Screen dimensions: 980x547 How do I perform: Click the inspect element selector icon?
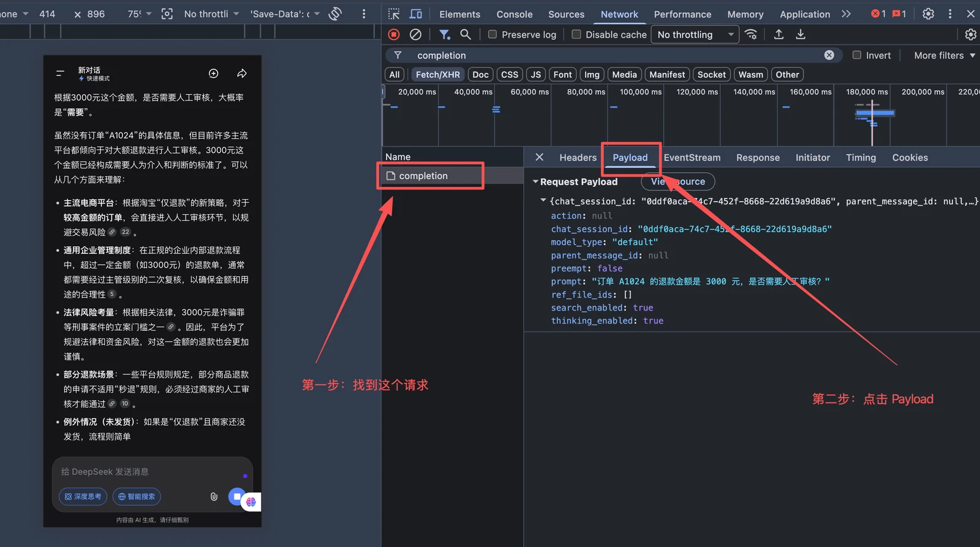(394, 13)
